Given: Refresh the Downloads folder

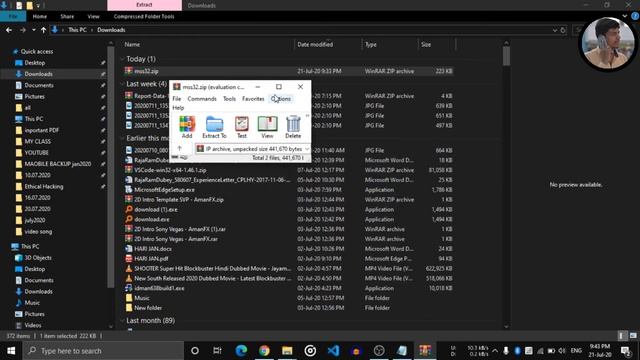Looking at the screenshot, I should click(x=563, y=30).
